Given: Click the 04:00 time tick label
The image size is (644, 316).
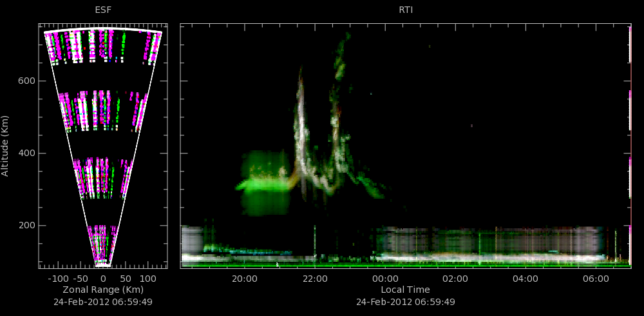Looking at the screenshot, I should [526, 279].
